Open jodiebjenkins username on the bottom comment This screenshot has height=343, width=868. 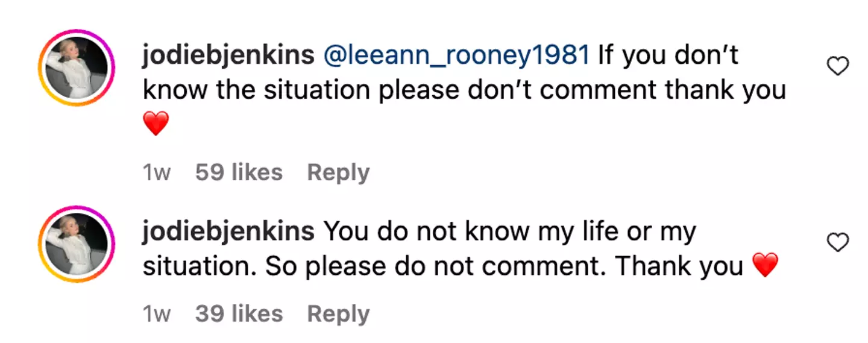coord(228,232)
